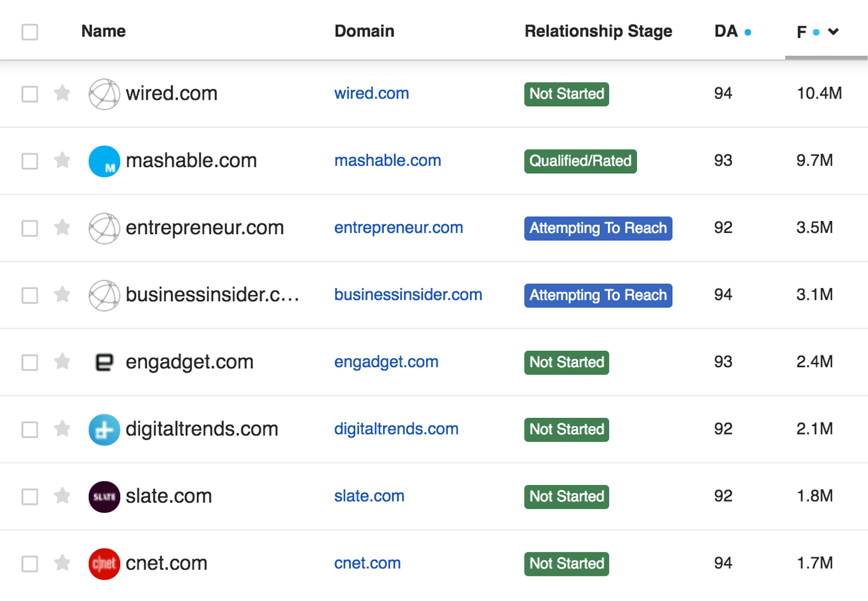This screenshot has height=601, width=868.
Task: Open the engadget.com domain link
Action: point(386,362)
